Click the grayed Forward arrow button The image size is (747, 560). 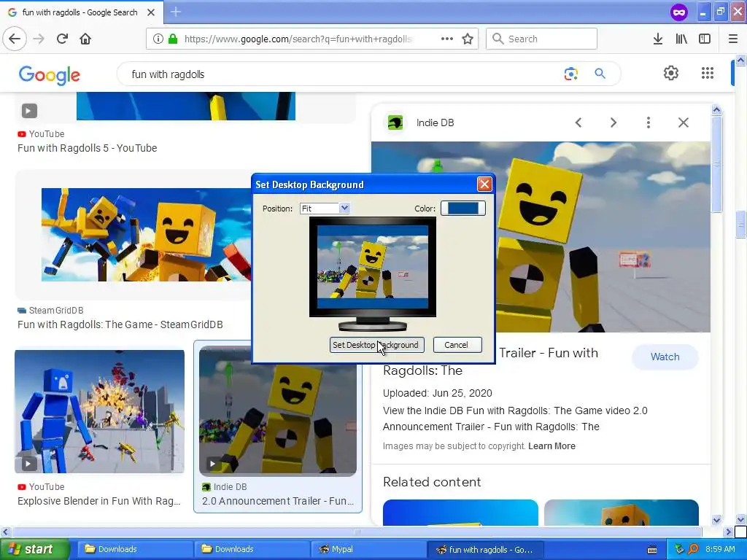coord(39,39)
